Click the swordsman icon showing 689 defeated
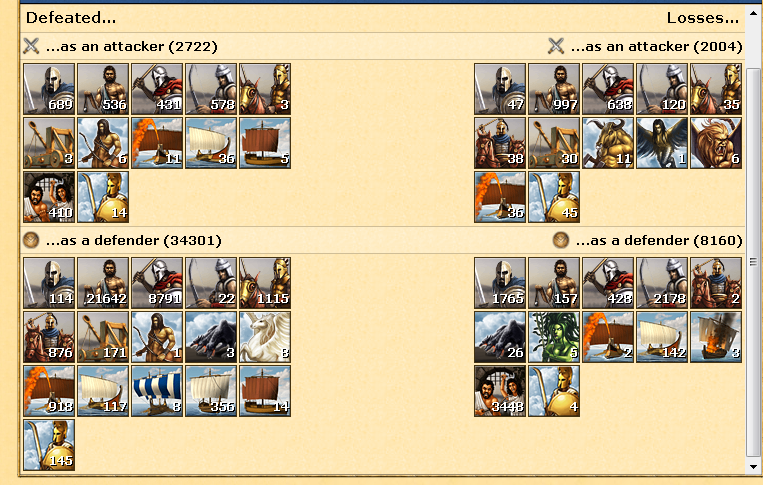 [49, 89]
